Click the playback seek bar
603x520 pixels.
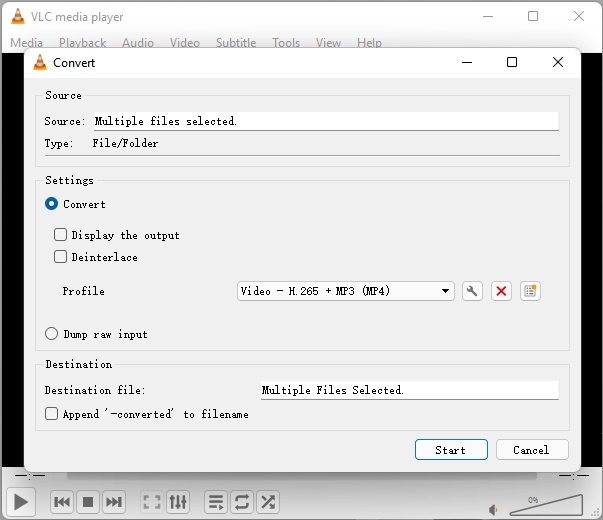(x=302, y=476)
